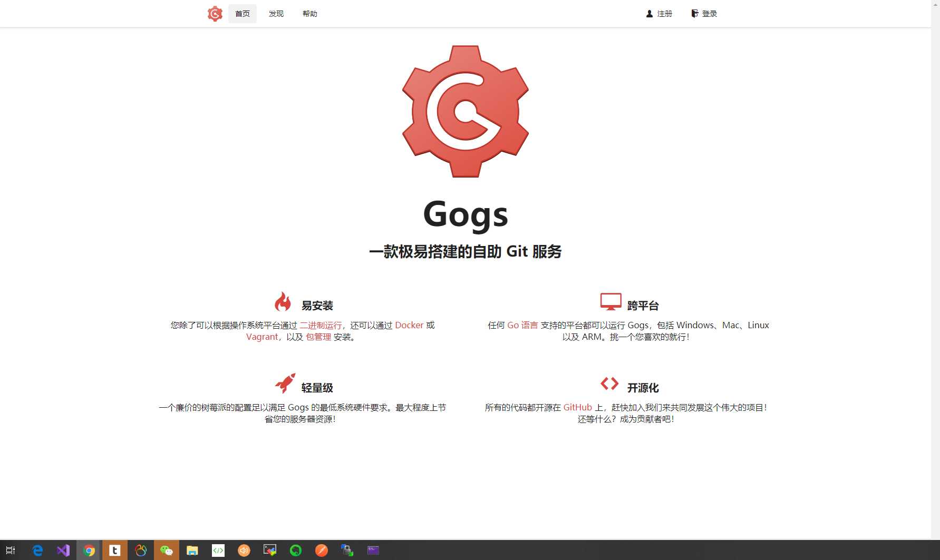Visit the GitHub link

(578, 407)
